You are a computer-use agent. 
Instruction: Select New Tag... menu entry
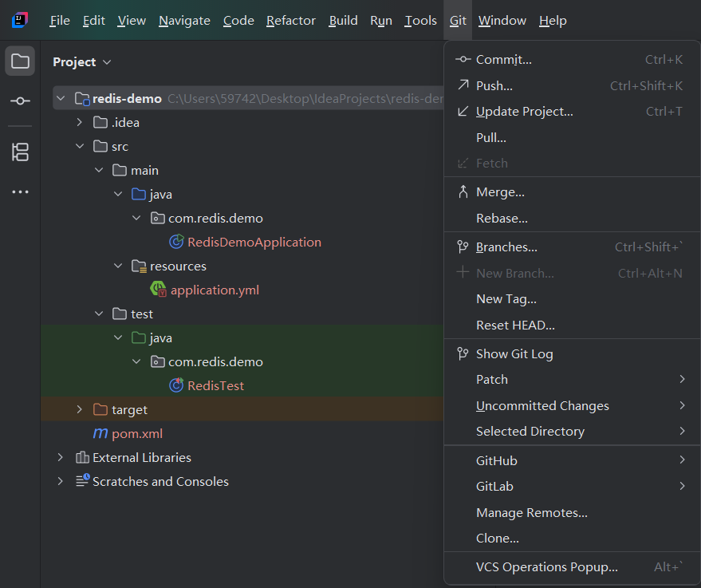pyautogui.click(x=572, y=298)
